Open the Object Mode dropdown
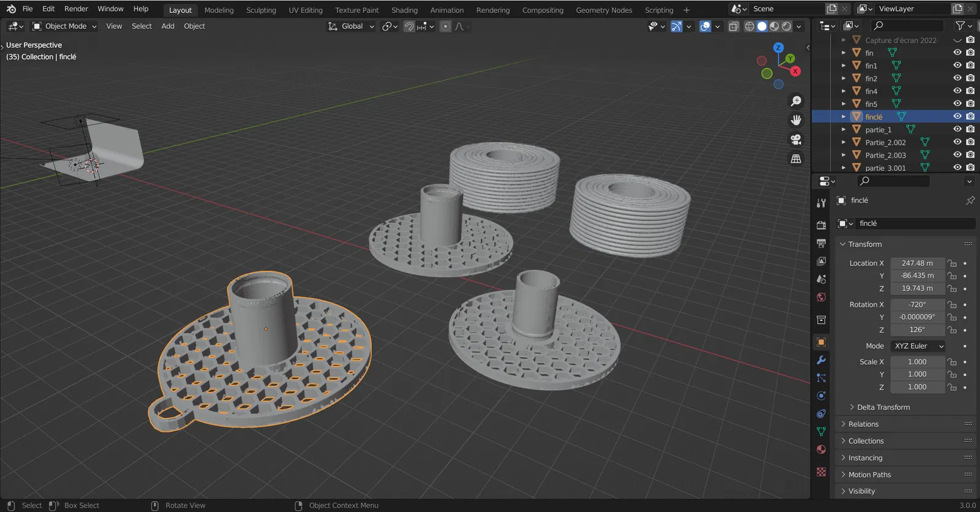 (x=65, y=26)
